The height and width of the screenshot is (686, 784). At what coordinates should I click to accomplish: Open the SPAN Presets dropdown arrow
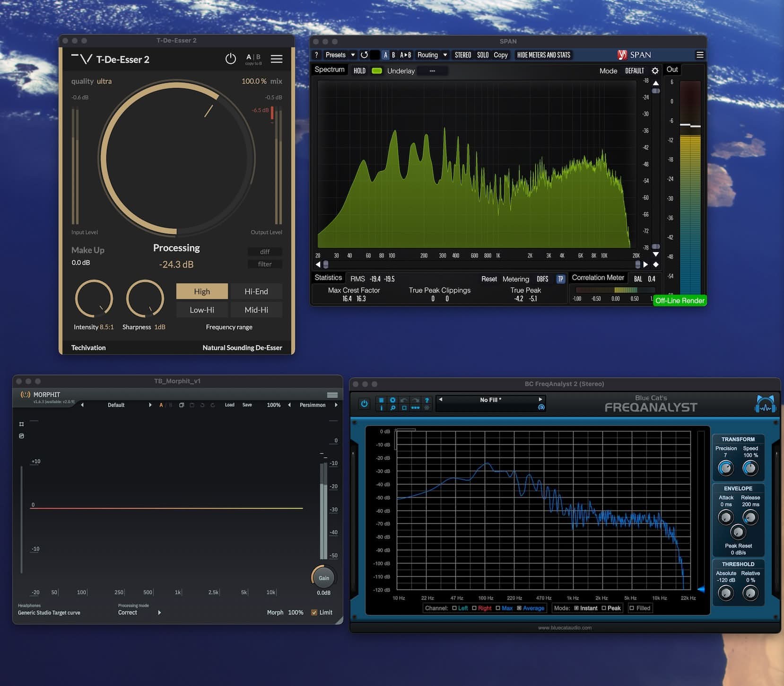click(x=353, y=55)
